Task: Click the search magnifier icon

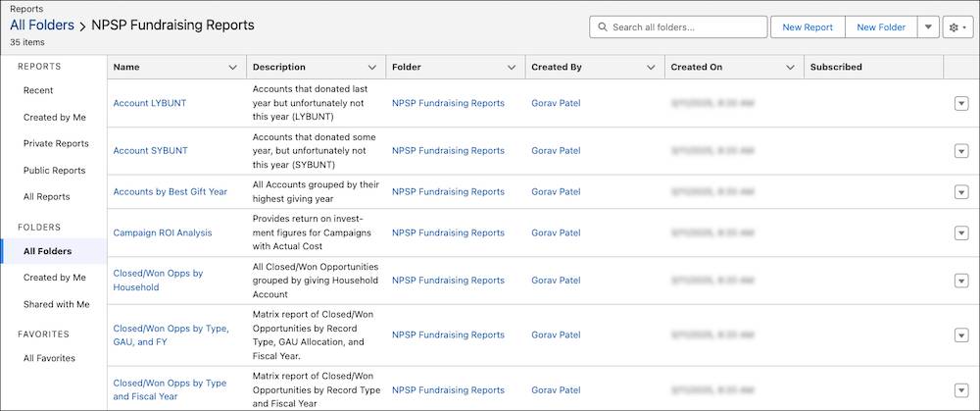Action: click(603, 27)
